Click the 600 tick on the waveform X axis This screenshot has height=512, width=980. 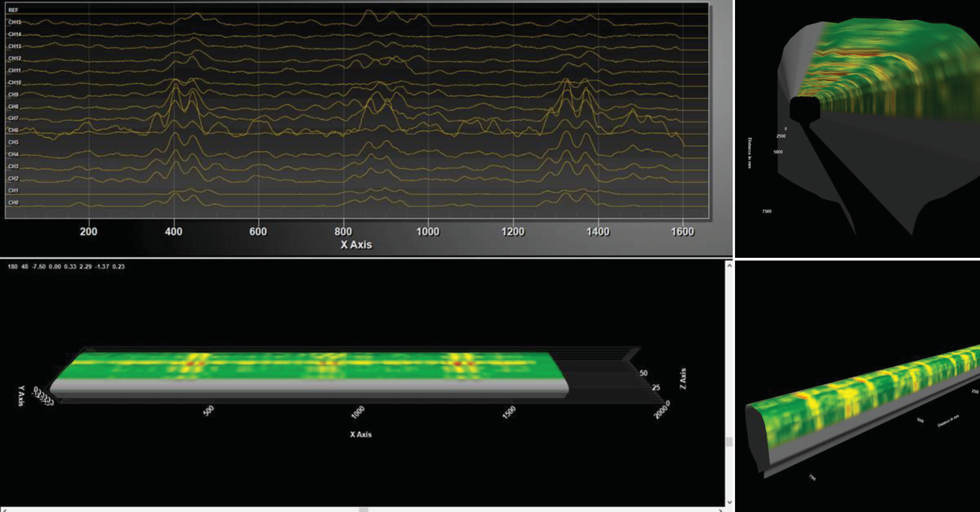258,232
